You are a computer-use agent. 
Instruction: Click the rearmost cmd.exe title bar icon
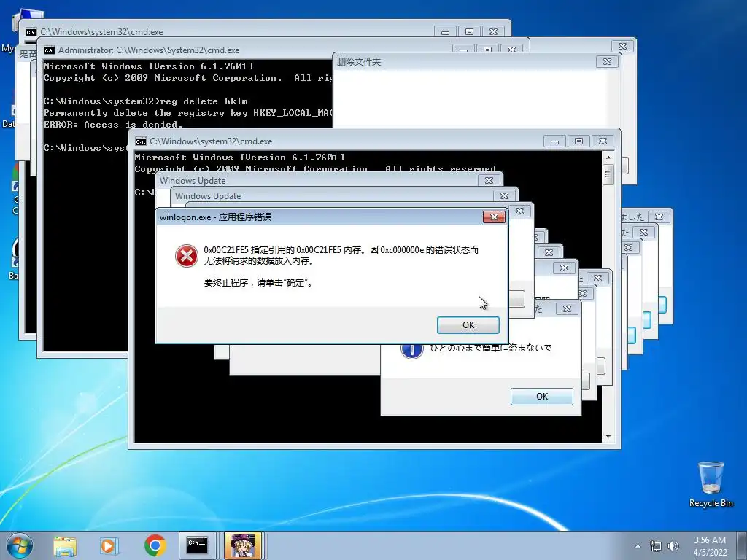31,32
